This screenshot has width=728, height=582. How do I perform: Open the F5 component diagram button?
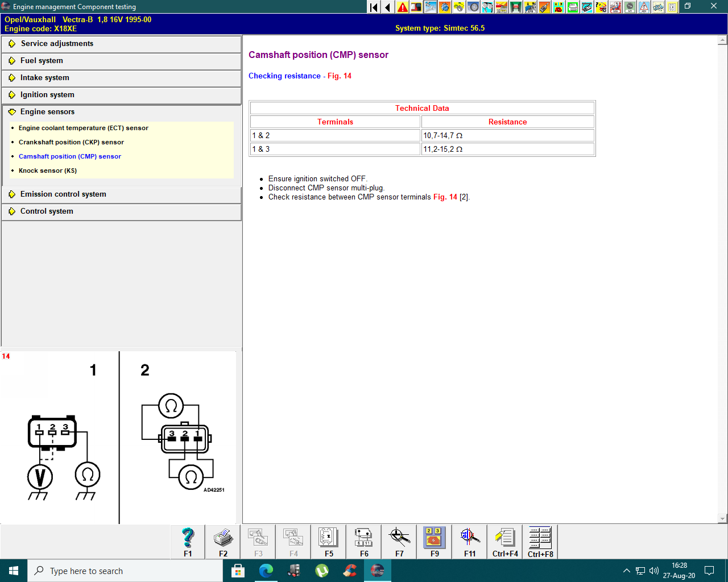pos(329,542)
